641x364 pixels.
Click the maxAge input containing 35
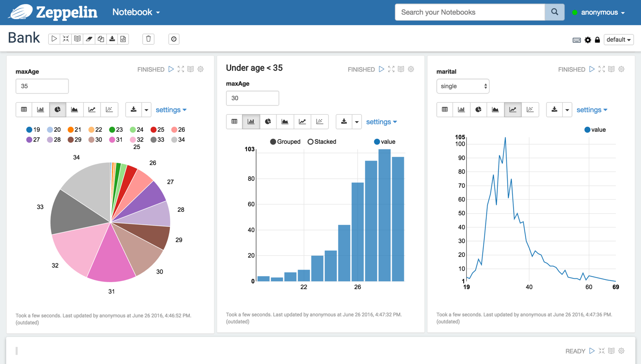pyautogui.click(x=42, y=86)
